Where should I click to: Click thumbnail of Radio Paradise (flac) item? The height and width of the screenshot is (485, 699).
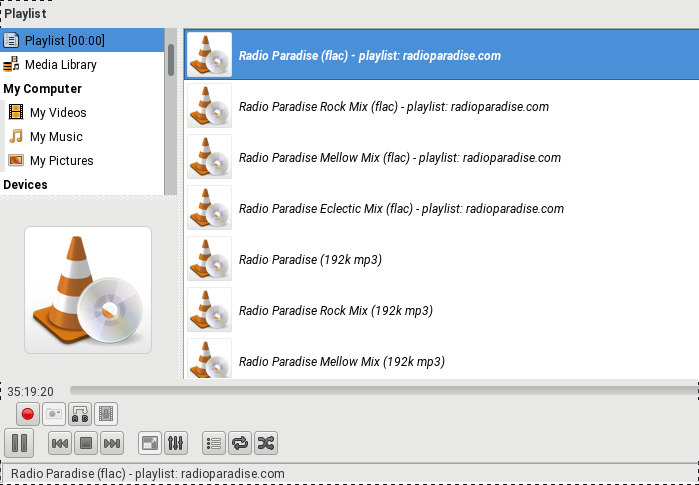tap(210, 54)
